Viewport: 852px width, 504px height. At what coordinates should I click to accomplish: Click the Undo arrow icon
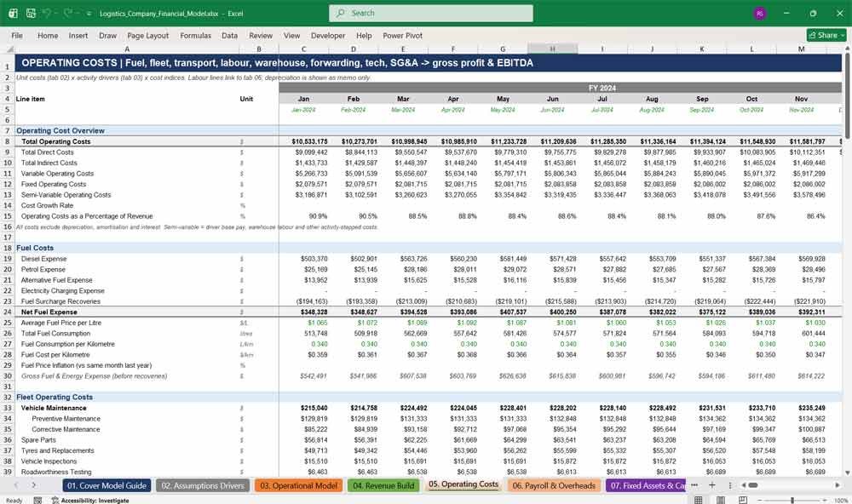[x=47, y=13]
